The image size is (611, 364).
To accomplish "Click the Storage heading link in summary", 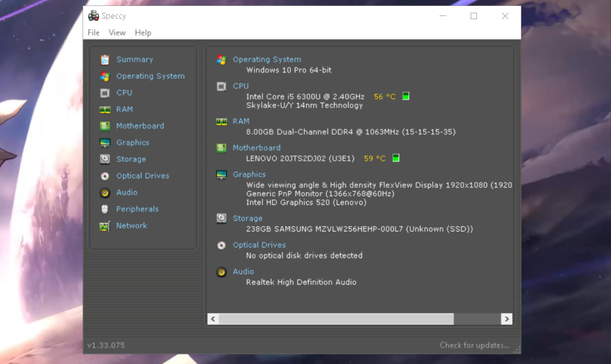I will (248, 218).
